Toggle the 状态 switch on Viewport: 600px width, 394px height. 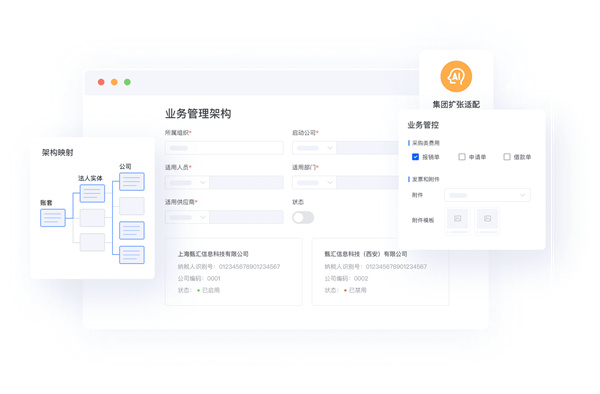(303, 218)
